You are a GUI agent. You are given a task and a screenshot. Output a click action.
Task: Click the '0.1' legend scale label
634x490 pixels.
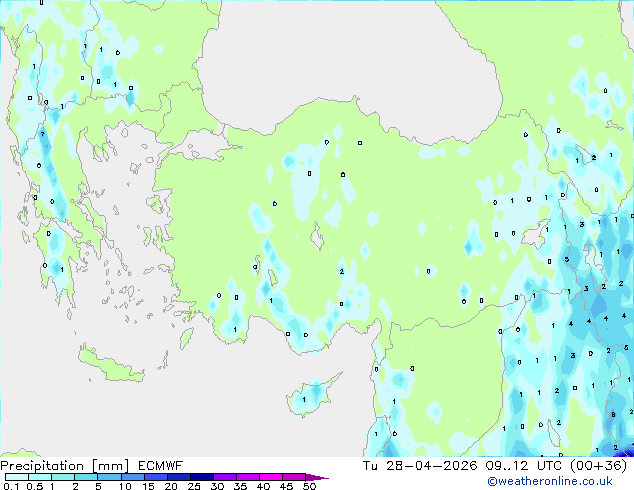pyautogui.click(x=11, y=486)
